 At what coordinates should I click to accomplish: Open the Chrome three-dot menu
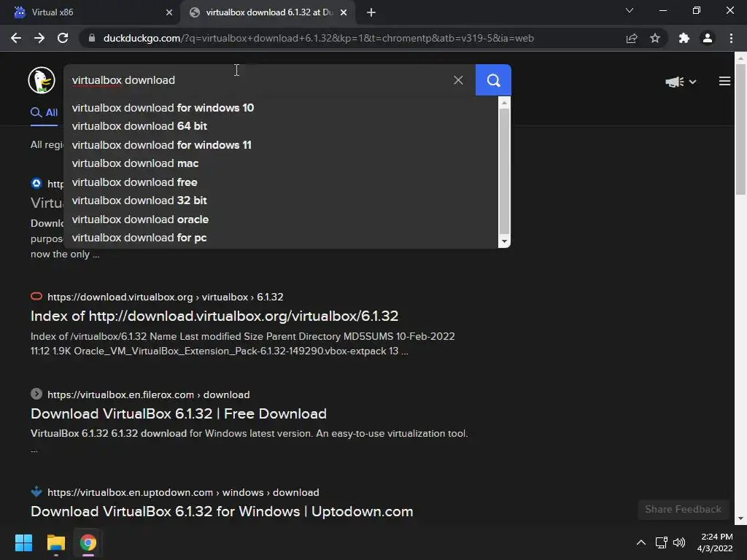tap(731, 38)
